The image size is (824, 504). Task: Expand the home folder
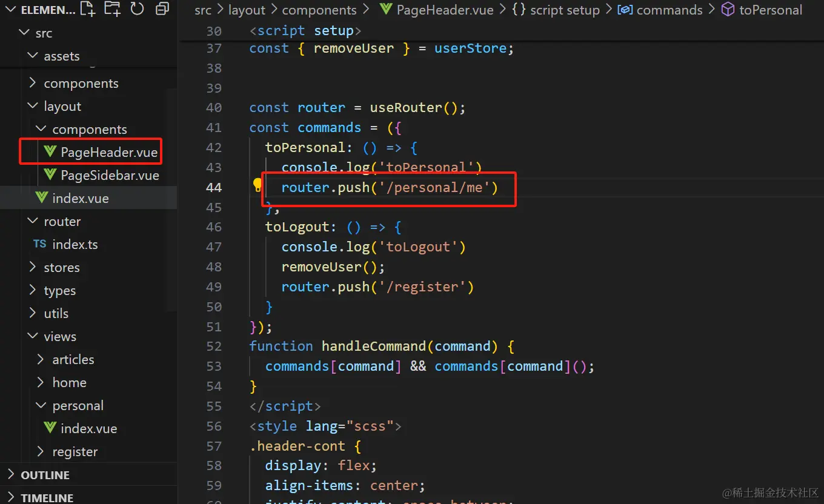[x=41, y=382]
